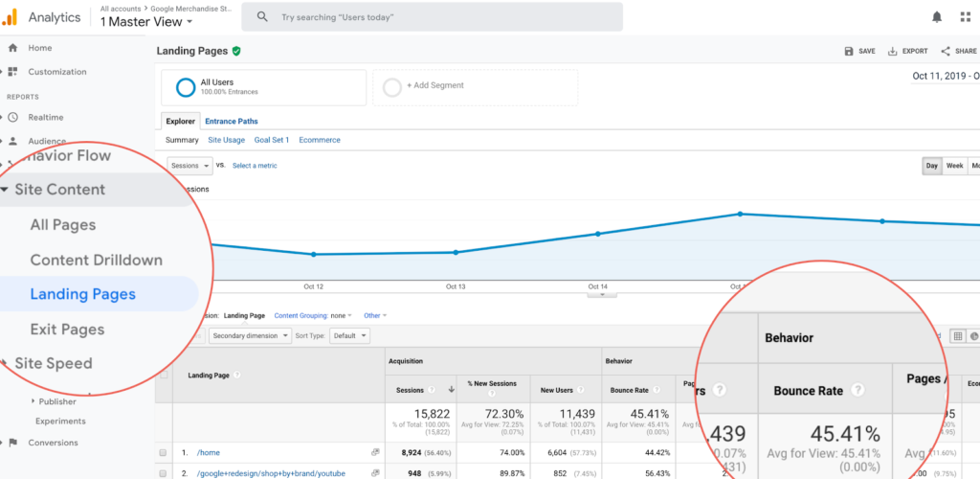The height and width of the screenshot is (479, 980).
Task: Switch chart granularity to Day
Action: tap(932, 167)
